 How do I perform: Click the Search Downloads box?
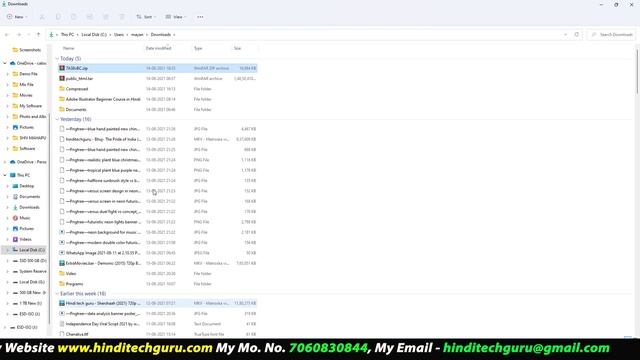[x=611, y=35]
